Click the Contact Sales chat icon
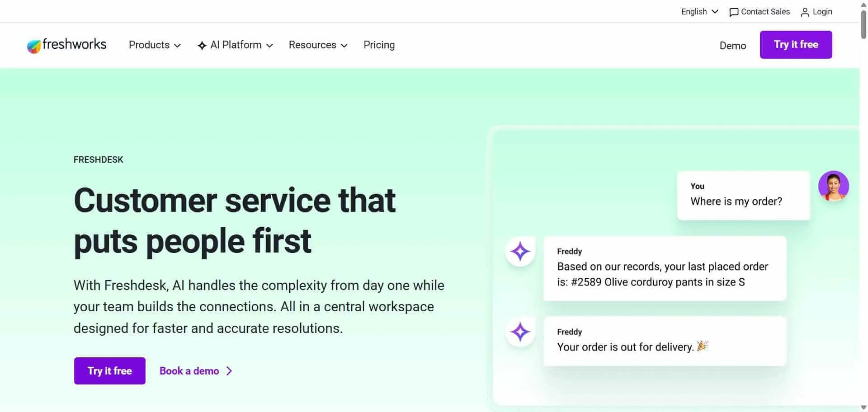 click(734, 12)
